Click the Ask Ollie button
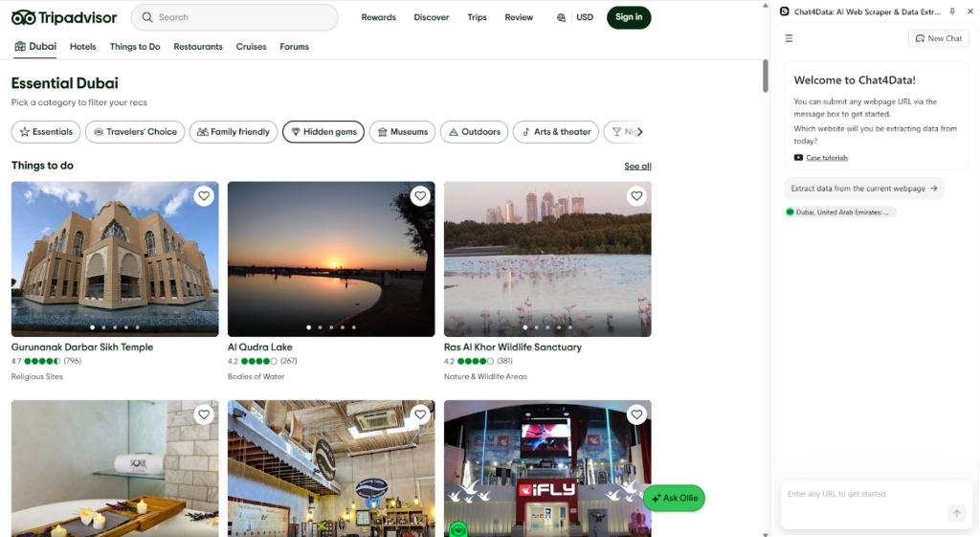Image resolution: width=980 pixels, height=537 pixels. pyautogui.click(x=675, y=499)
